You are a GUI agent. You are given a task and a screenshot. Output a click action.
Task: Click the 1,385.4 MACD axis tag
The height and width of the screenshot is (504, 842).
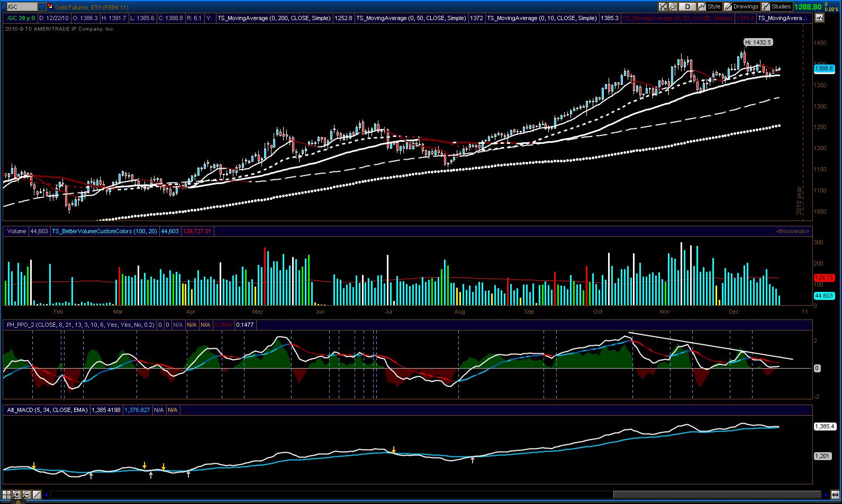[x=825, y=426]
